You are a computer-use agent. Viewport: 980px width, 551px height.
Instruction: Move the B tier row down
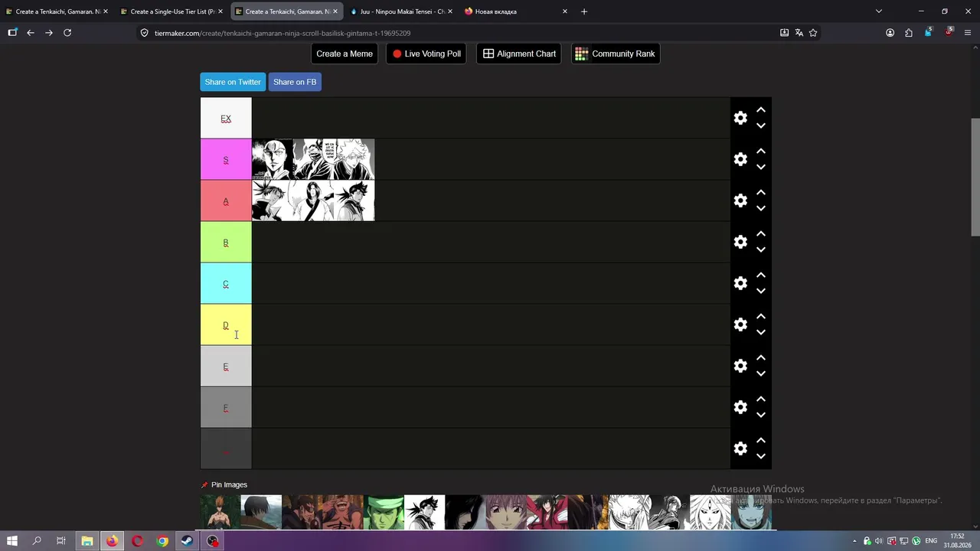pos(761,249)
